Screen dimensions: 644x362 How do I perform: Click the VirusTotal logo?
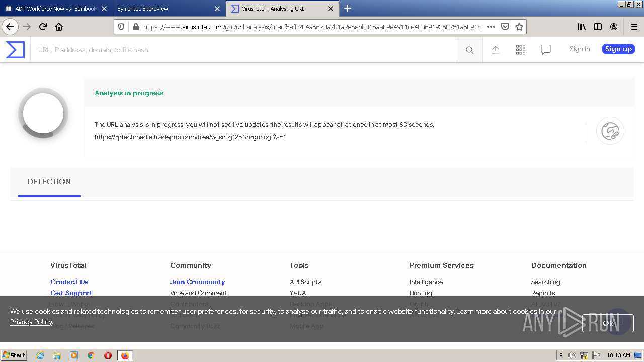(15, 50)
